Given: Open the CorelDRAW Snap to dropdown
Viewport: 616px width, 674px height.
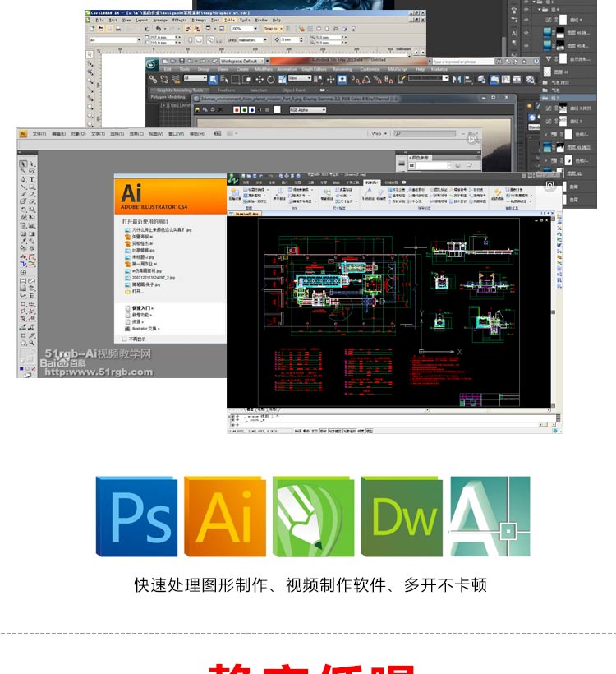Looking at the screenshot, I should coord(274,29).
